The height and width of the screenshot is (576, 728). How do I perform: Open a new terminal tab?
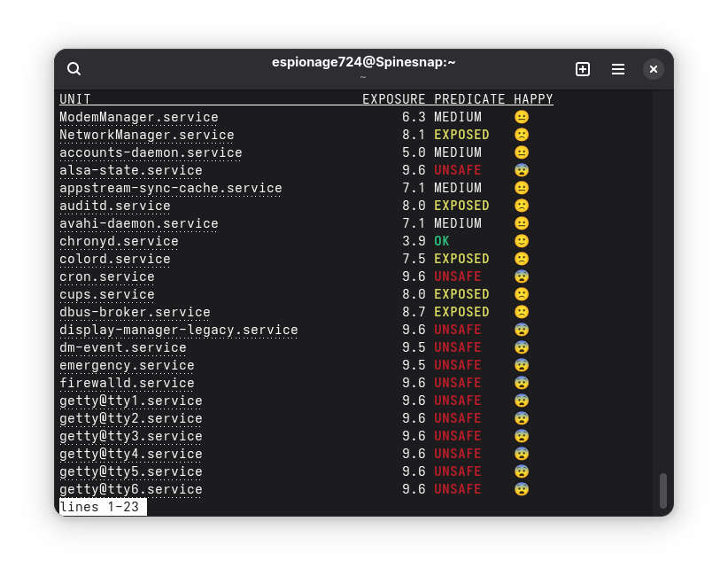[583, 69]
